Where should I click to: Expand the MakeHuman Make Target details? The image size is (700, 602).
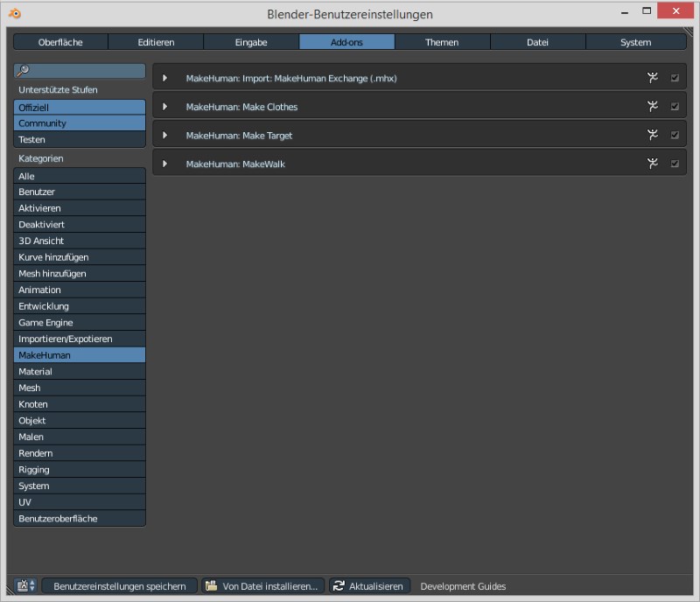click(x=164, y=135)
